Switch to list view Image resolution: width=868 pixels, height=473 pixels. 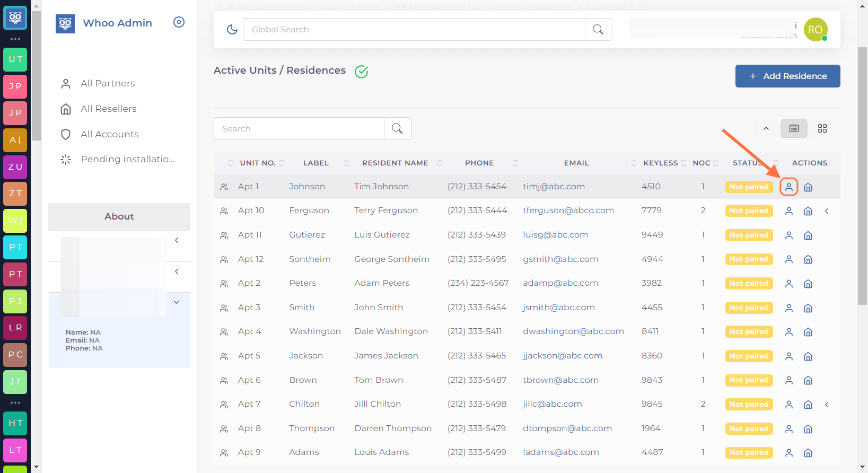pyautogui.click(x=794, y=128)
